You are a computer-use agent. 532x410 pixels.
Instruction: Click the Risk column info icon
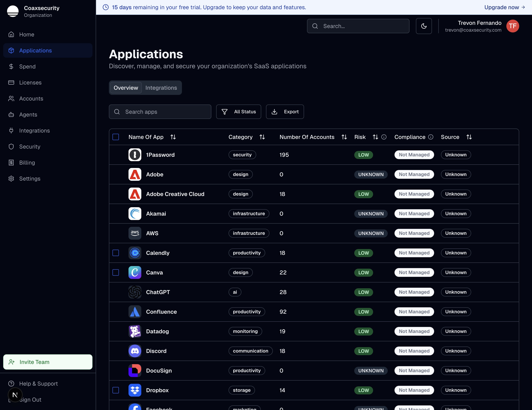pos(384,137)
